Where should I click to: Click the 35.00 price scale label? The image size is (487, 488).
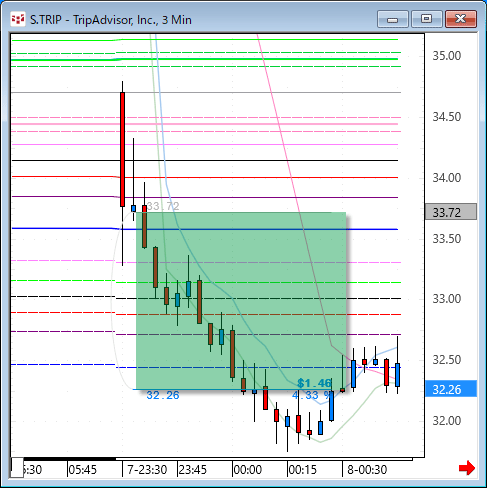(447, 56)
